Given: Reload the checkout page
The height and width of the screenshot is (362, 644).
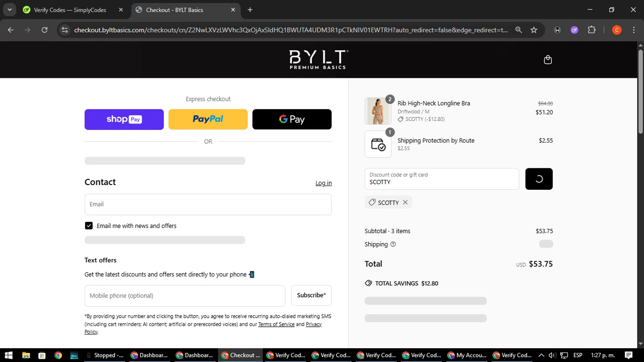Looking at the screenshot, I should click(x=45, y=30).
